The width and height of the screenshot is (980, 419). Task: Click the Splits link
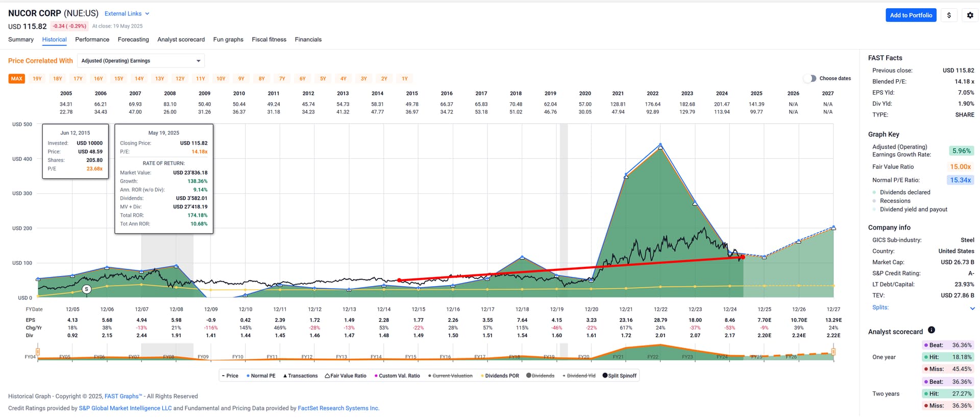(880, 308)
